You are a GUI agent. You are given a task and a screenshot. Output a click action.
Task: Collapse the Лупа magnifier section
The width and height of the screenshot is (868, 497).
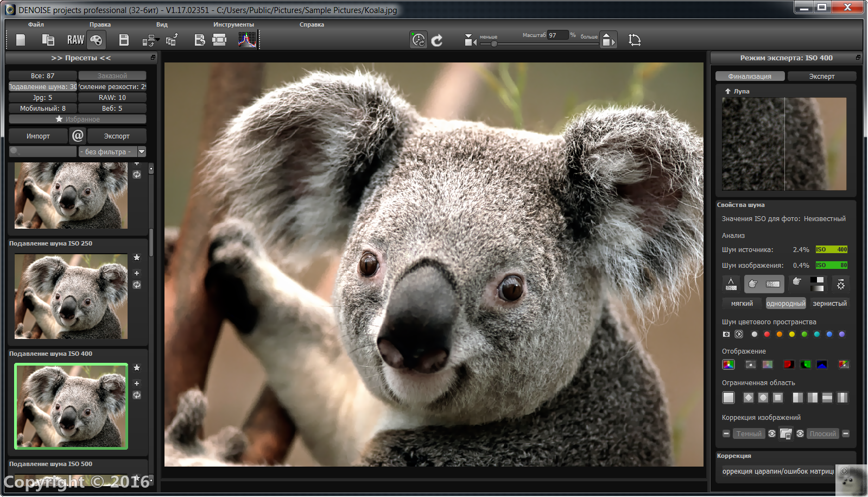tap(727, 91)
